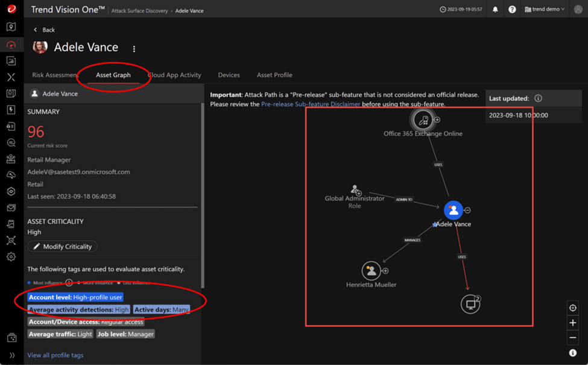Viewport: 588px width, 365px height.
Task: Click the Account/Device access Regular access tag
Action: pyautogui.click(x=86, y=322)
